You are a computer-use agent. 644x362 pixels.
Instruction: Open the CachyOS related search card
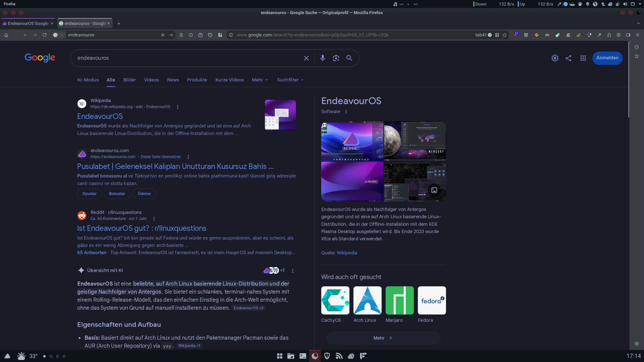point(335,305)
